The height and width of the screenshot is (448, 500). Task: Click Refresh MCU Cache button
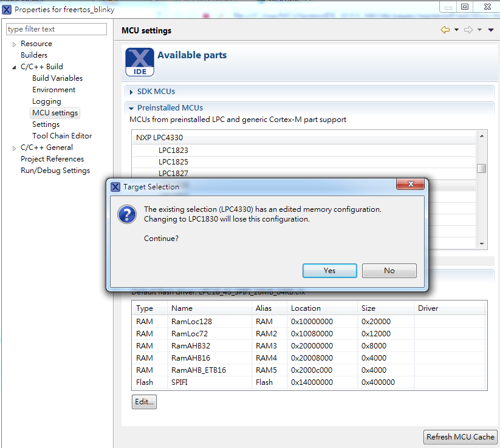pyautogui.click(x=460, y=437)
